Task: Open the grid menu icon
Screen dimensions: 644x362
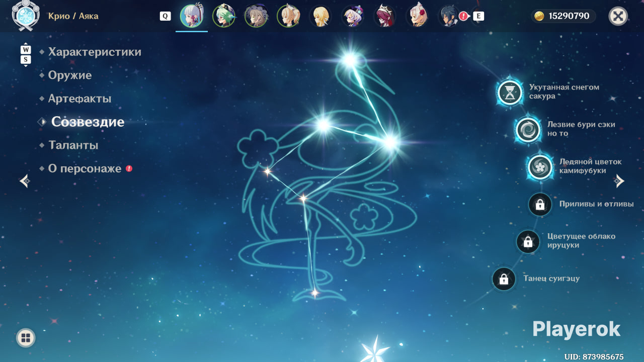Action: coord(26,338)
